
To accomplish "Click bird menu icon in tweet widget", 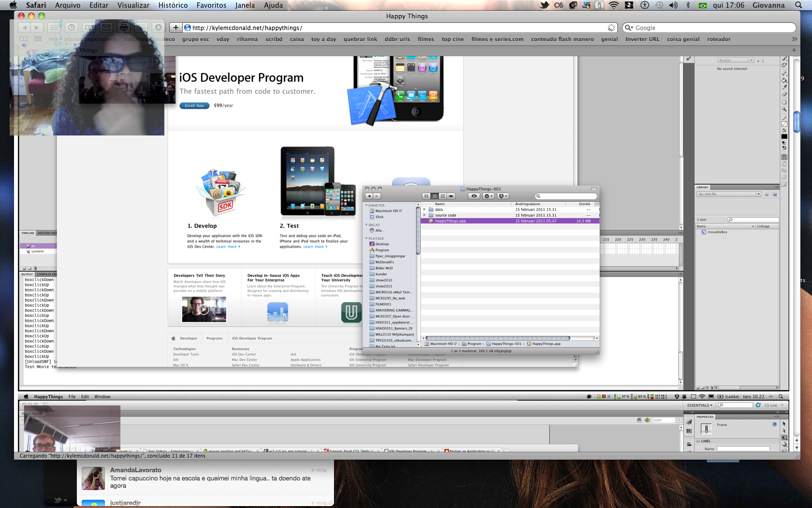I will [x=60, y=500].
